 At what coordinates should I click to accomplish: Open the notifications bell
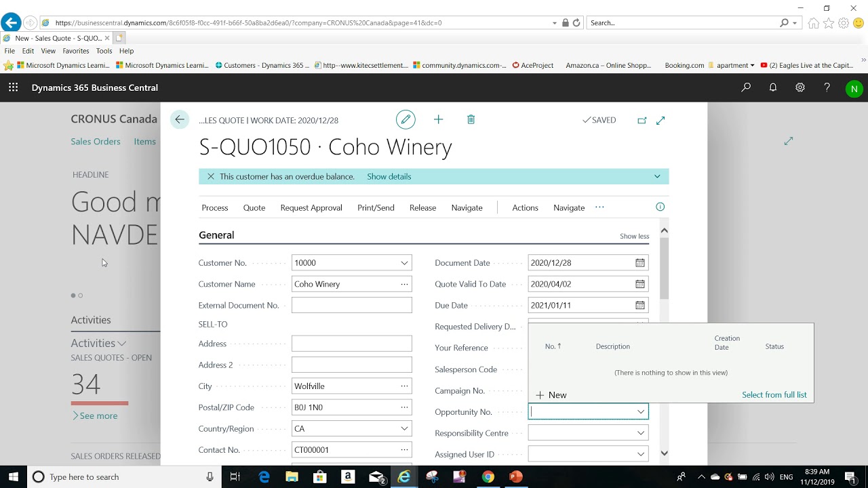click(x=773, y=87)
